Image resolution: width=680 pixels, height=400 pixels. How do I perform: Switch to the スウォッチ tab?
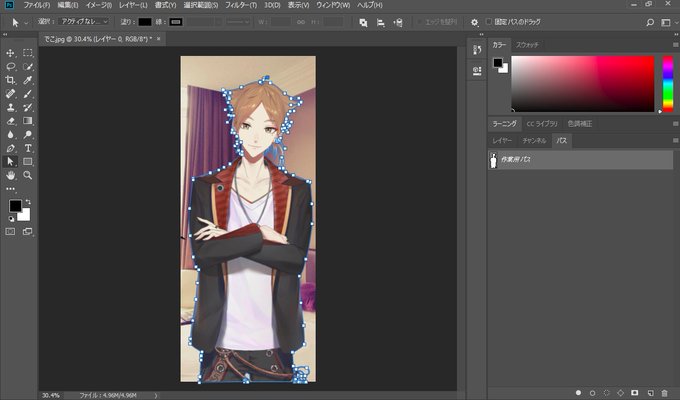coord(527,45)
